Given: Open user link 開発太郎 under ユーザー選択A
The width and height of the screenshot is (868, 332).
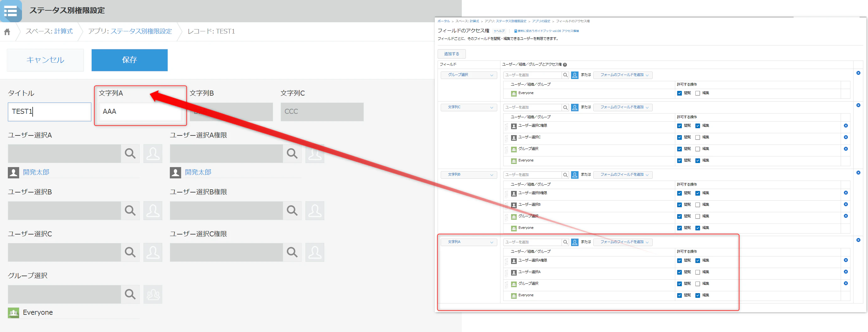Looking at the screenshot, I should (36, 172).
